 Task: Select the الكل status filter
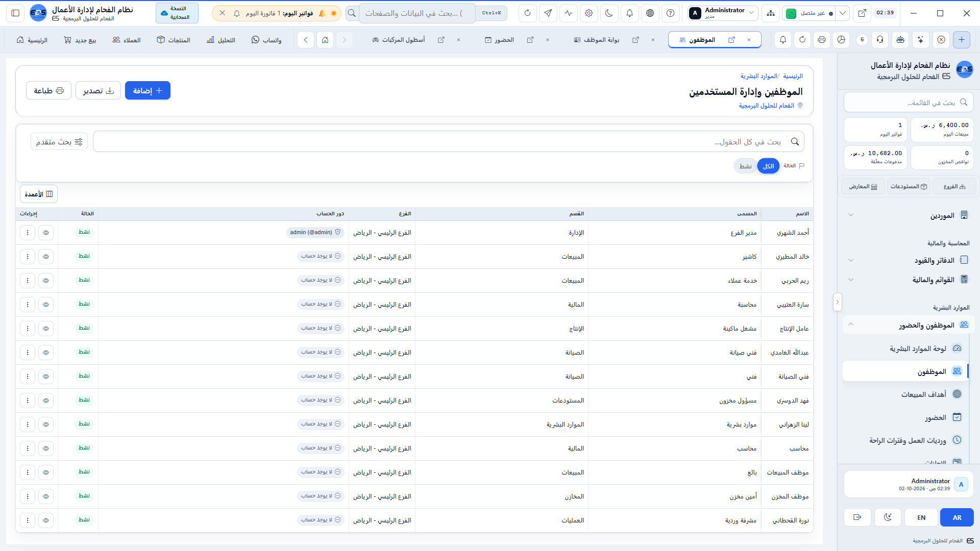pyautogui.click(x=768, y=166)
